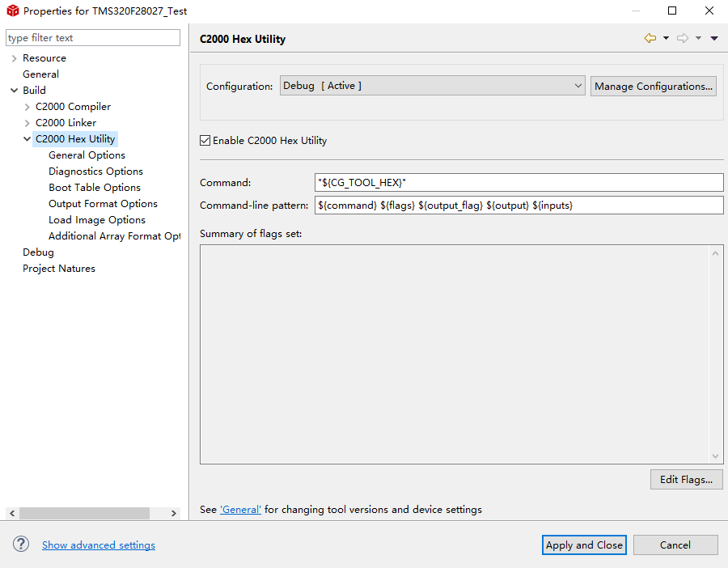This screenshot has height=568, width=728.
Task: Select the Build tree item
Action: [x=34, y=90]
